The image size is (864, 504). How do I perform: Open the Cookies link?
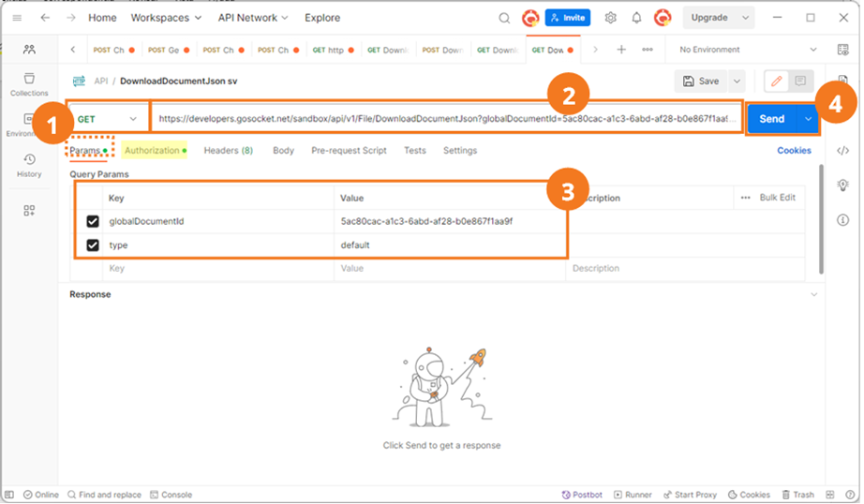[x=794, y=151]
